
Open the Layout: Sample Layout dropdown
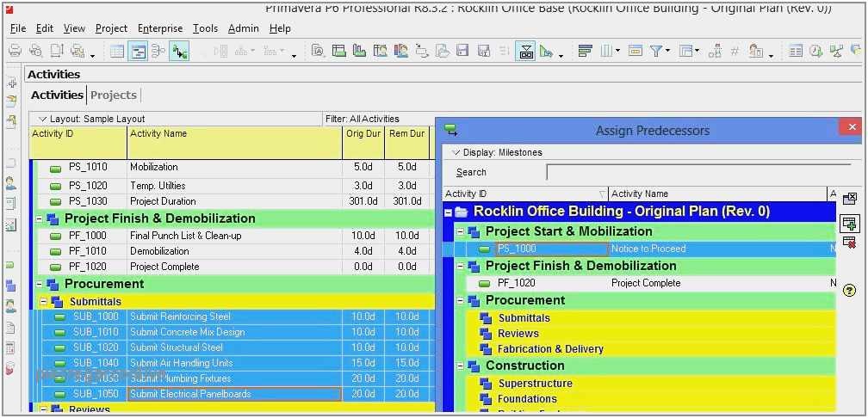(42, 119)
